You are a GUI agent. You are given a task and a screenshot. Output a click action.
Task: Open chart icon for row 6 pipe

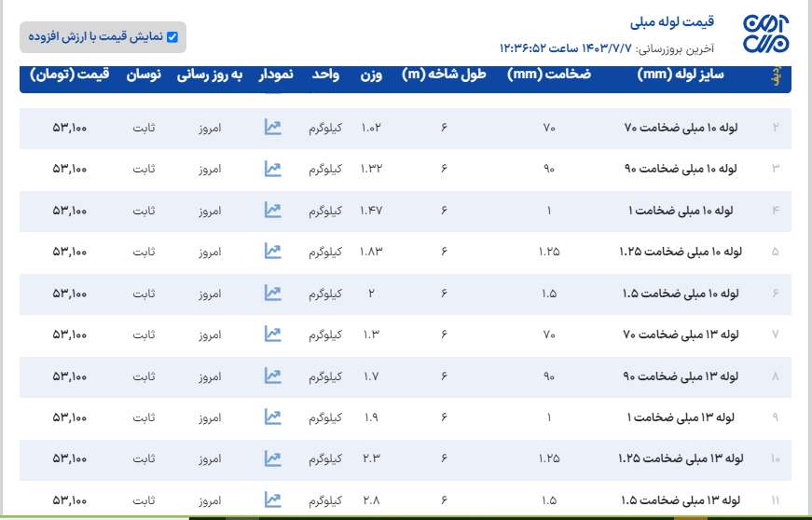click(x=272, y=294)
